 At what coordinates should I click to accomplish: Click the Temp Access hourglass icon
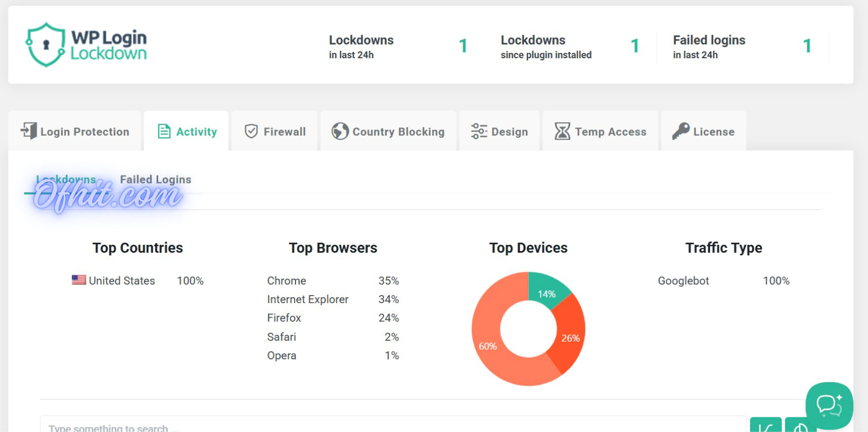(562, 131)
